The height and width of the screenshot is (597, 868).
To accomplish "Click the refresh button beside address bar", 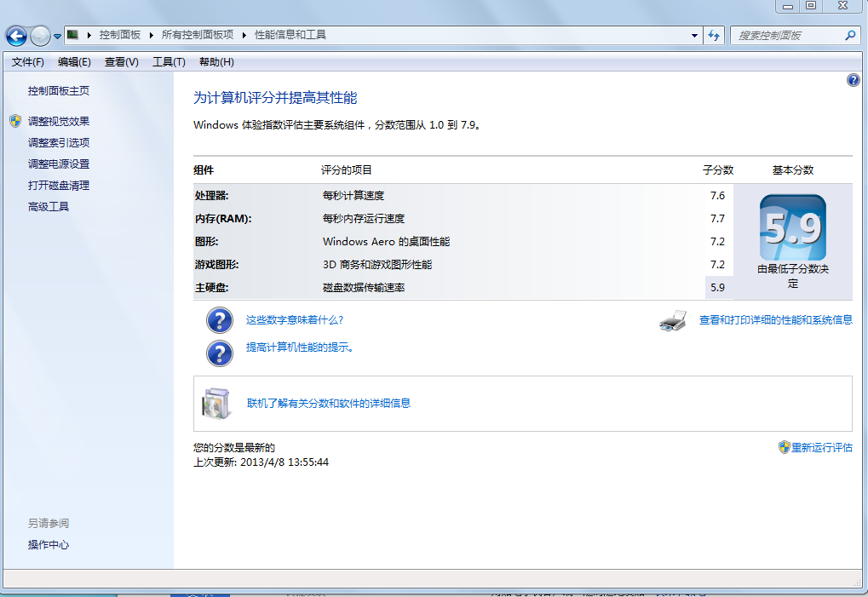I will pyautogui.click(x=714, y=36).
